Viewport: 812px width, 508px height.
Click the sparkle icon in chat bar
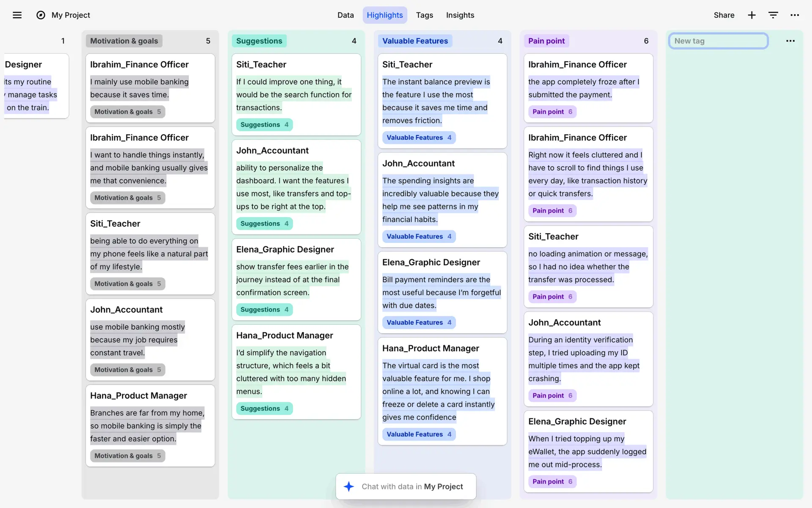coord(349,486)
